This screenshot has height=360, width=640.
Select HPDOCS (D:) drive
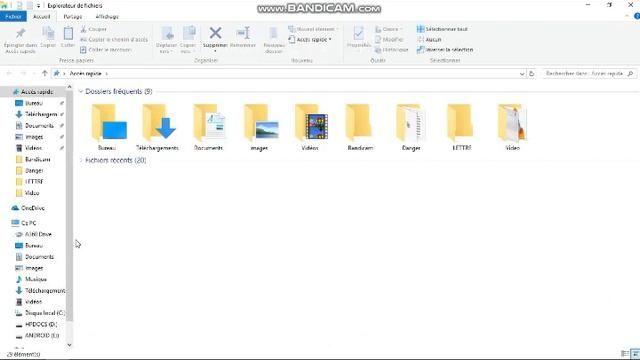pos(37,324)
